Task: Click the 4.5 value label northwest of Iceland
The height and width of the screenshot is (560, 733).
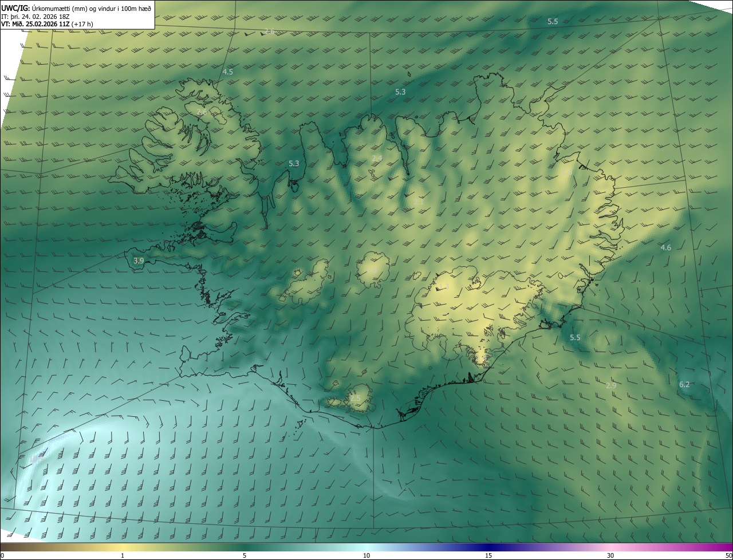Action: [228, 72]
